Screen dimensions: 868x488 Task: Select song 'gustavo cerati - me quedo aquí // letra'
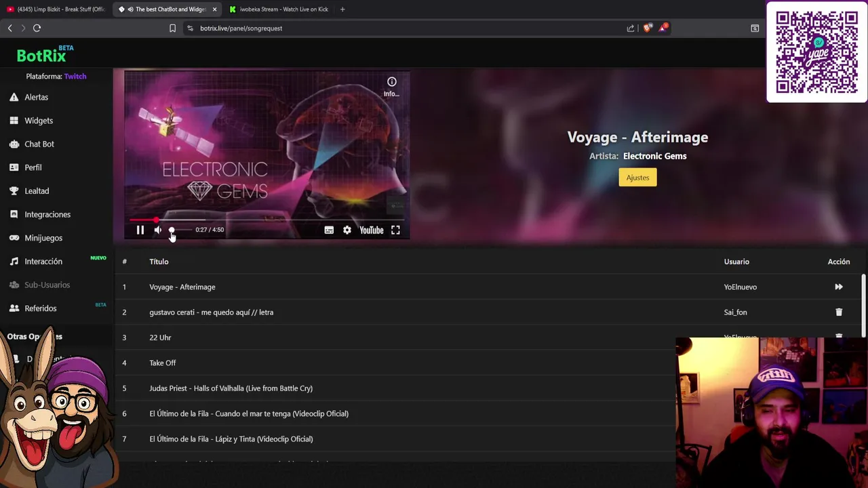point(211,312)
